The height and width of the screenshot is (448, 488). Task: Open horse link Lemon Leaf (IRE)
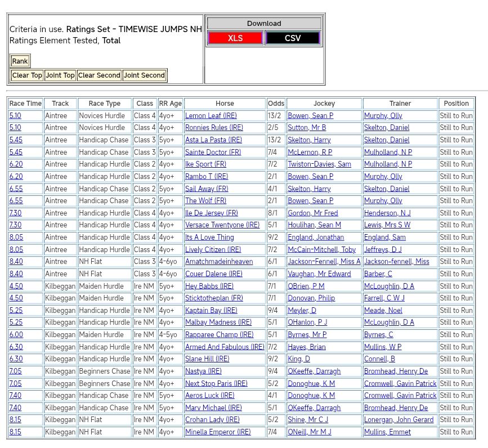click(211, 116)
